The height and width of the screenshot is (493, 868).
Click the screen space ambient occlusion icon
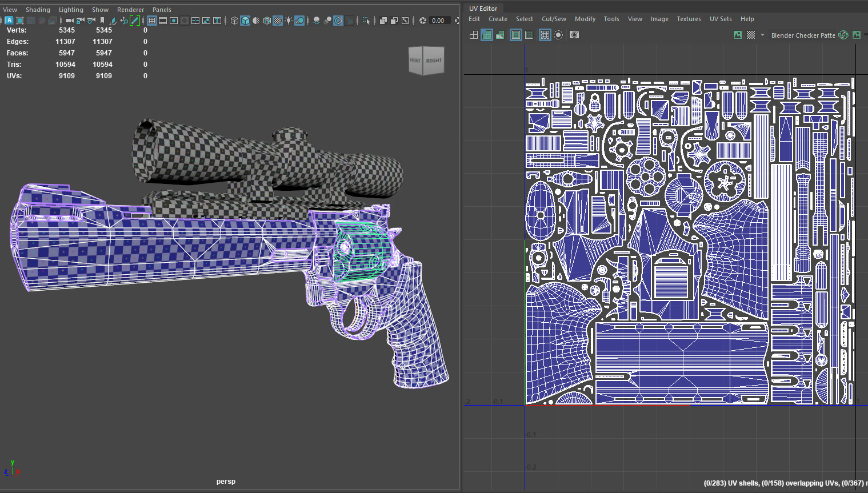point(317,21)
